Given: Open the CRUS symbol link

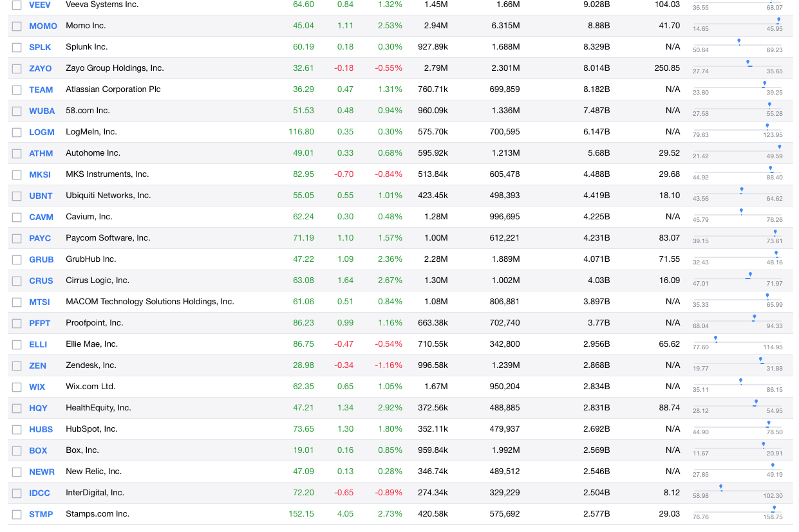Looking at the screenshot, I should click(41, 280).
